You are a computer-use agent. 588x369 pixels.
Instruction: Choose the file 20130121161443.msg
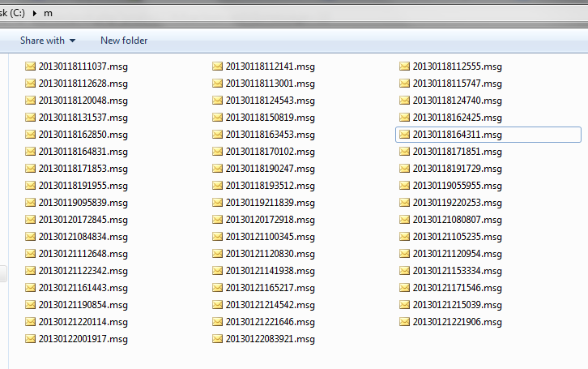point(83,288)
